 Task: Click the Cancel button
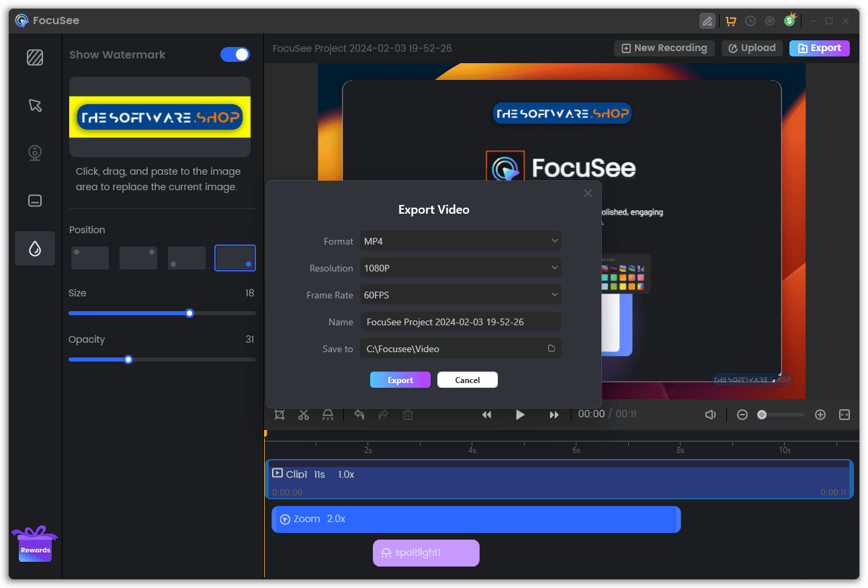(x=468, y=380)
